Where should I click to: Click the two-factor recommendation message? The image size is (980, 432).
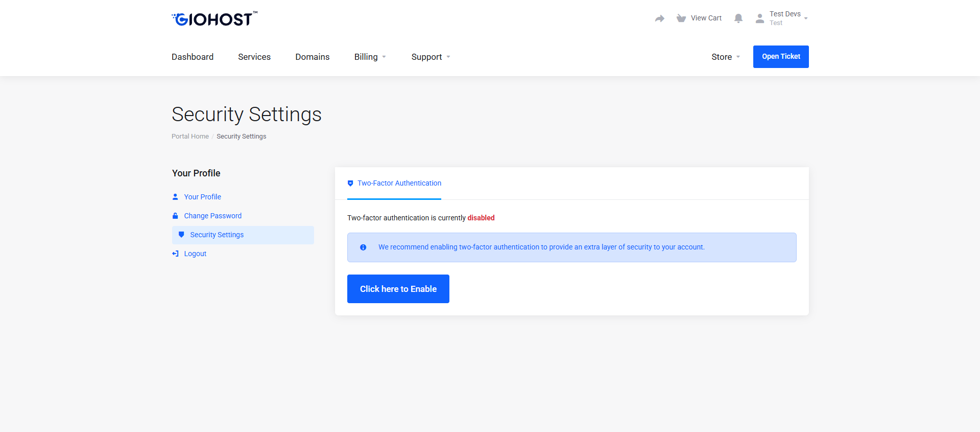point(541,247)
